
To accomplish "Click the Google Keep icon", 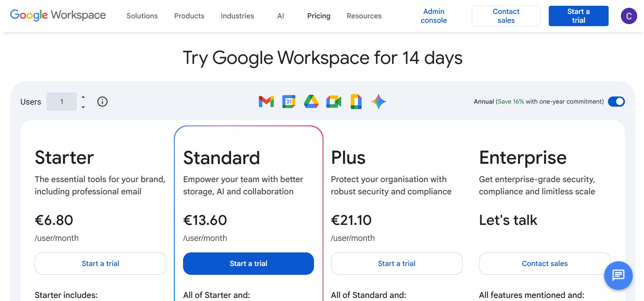I will [356, 102].
